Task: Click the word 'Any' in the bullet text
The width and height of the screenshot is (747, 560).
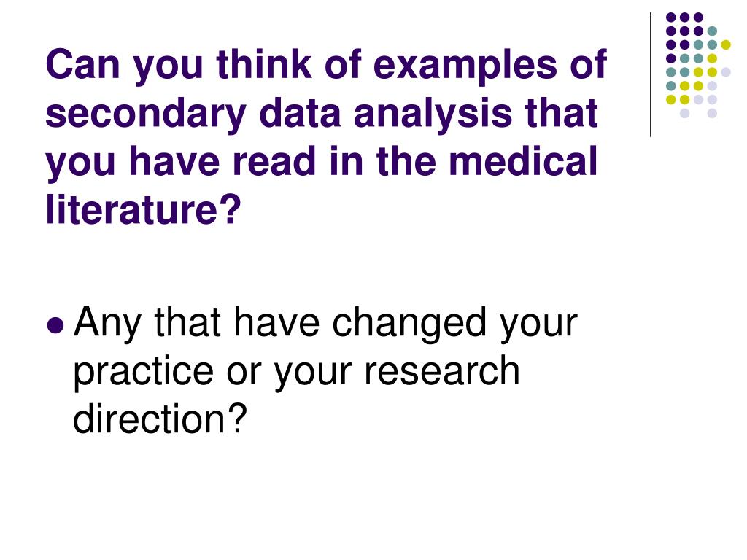Action: point(108,325)
